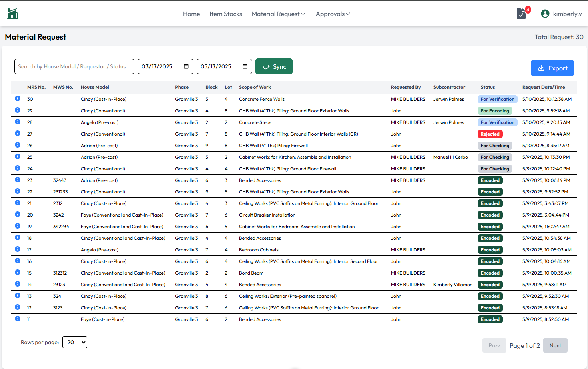Navigate to Item Stocks
The width and height of the screenshot is (588, 369).
226,14
